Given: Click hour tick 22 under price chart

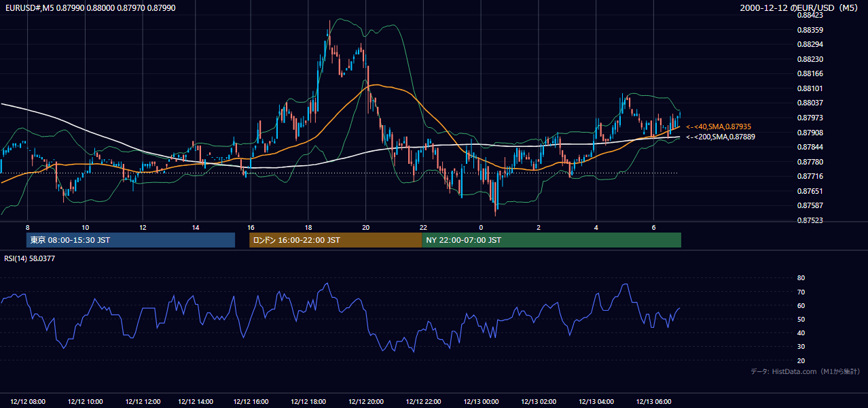Looking at the screenshot, I should click(423, 227).
